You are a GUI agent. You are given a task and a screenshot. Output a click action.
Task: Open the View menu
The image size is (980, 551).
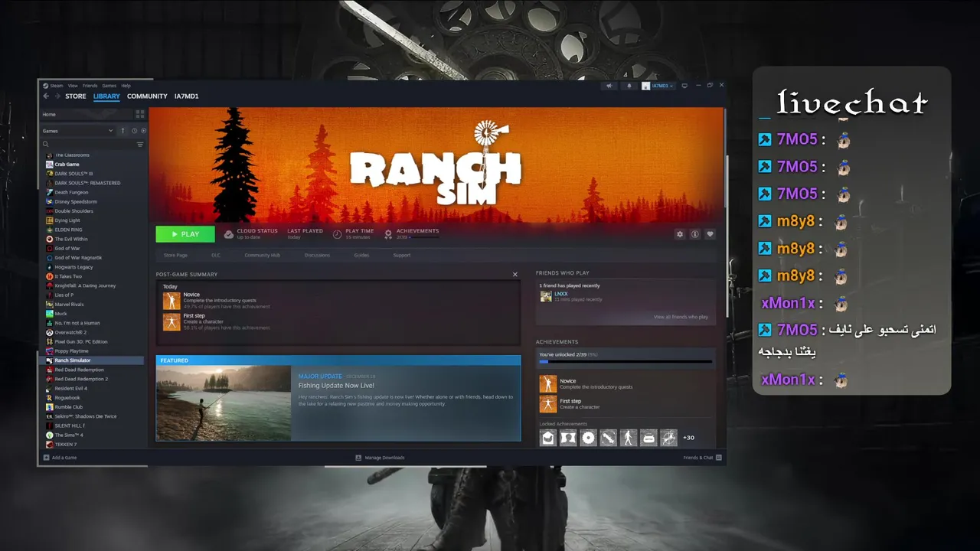(73, 86)
